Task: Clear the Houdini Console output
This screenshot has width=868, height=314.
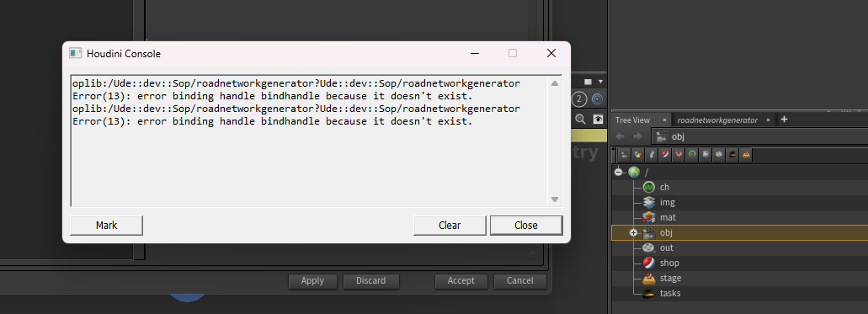Action: pyautogui.click(x=450, y=226)
